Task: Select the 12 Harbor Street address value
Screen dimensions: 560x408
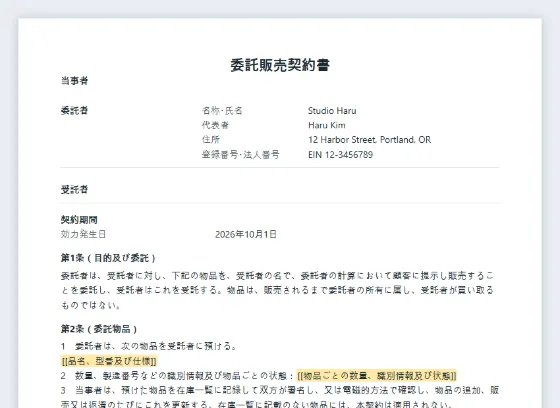Action: [x=370, y=140]
